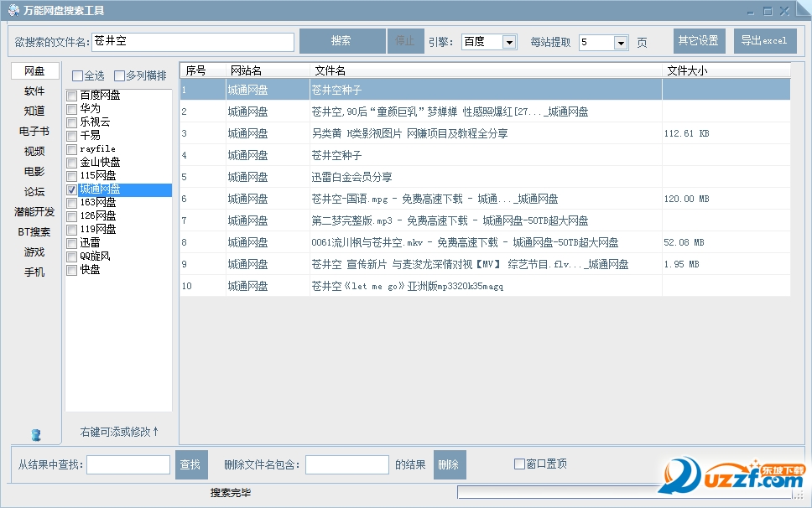The image size is (812, 508).
Task: Switch to the 视频 category tab
Action: pos(34,152)
